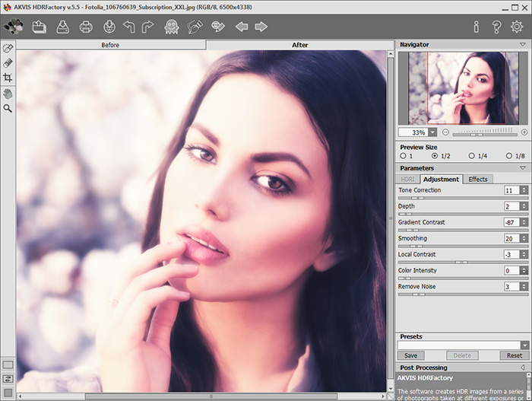Viewport: 532px width, 401px height.
Task: Select the Hand pan tool
Action: pos(8,94)
